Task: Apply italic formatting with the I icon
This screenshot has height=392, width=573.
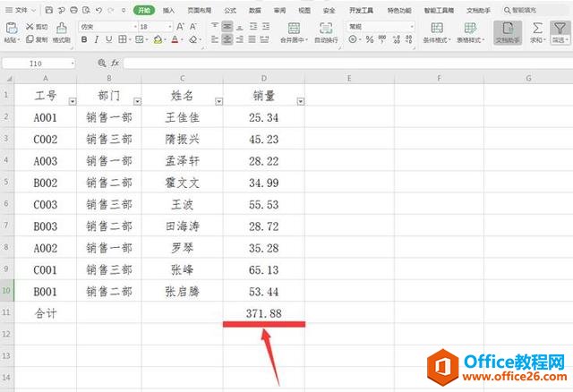Action: pos(96,40)
